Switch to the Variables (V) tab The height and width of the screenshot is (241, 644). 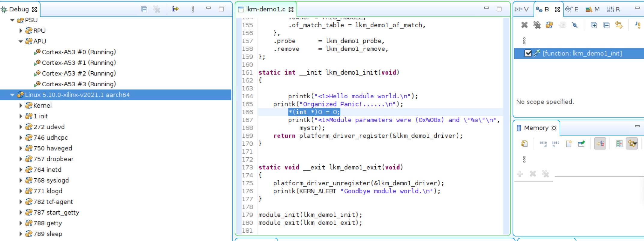[522, 9]
